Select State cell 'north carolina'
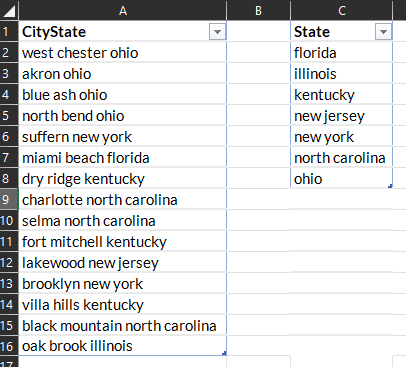The width and height of the screenshot is (406, 367). (x=342, y=158)
